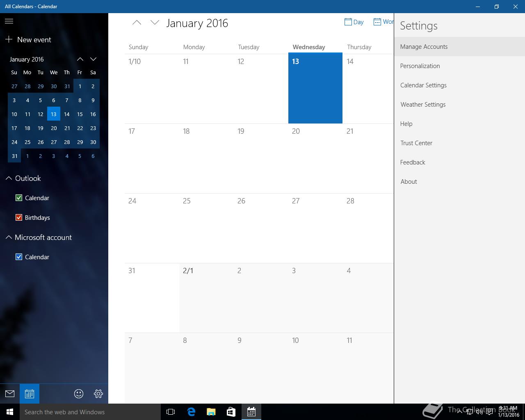Open Windows Store from taskbar
The image size is (525, 420).
click(231, 412)
